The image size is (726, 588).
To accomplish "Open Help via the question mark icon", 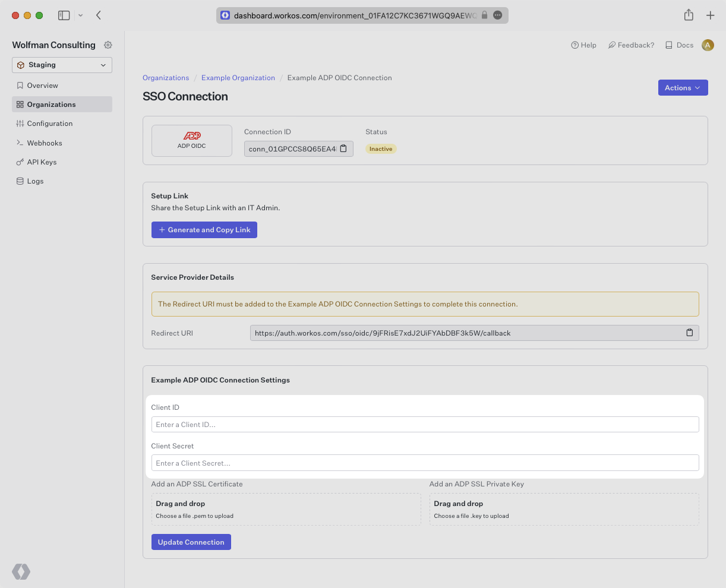I will tap(575, 45).
